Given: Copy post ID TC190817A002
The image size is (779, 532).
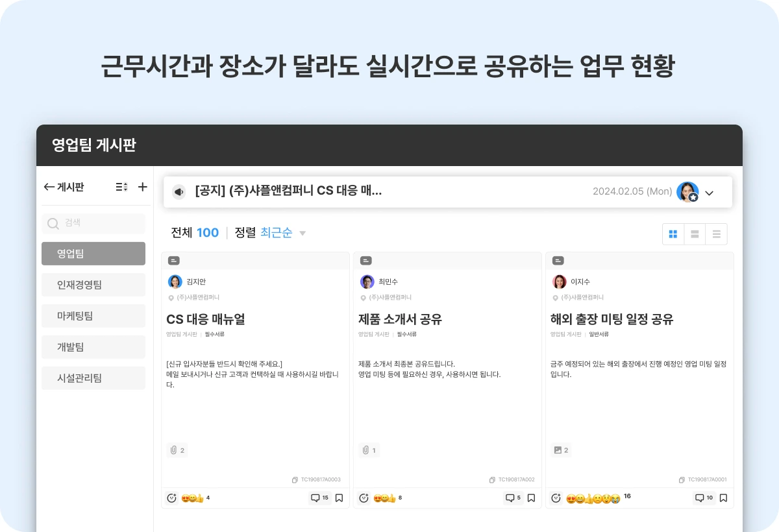Looking at the screenshot, I should pyautogui.click(x=492, y=480).
